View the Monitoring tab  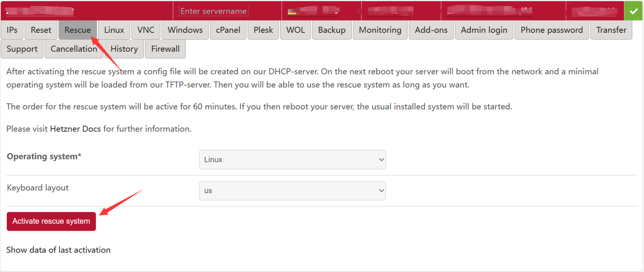click(x=380, y=30)
